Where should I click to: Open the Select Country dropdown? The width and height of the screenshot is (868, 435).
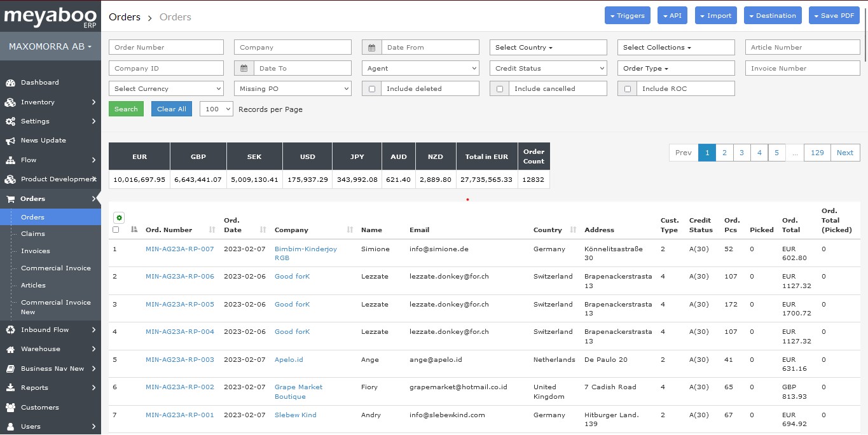point(548,48)
